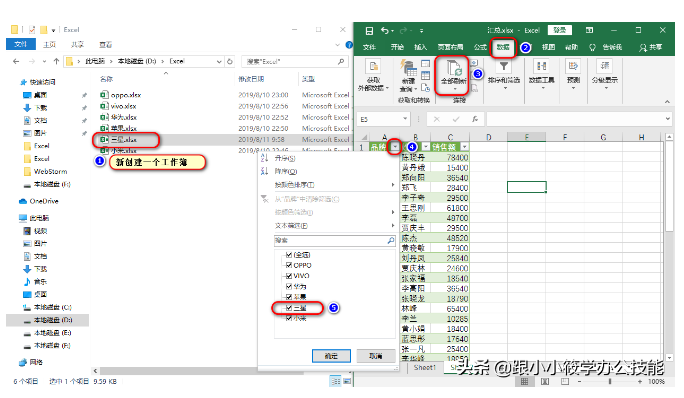Click the Sheet1 sheet tab
684x398 pixels.
(424, 367)
